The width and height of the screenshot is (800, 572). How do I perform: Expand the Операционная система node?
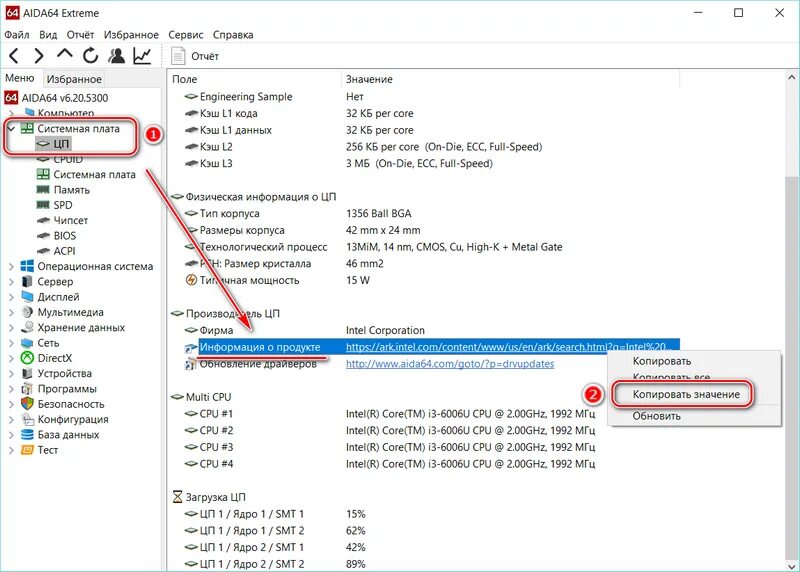(11, 266)
